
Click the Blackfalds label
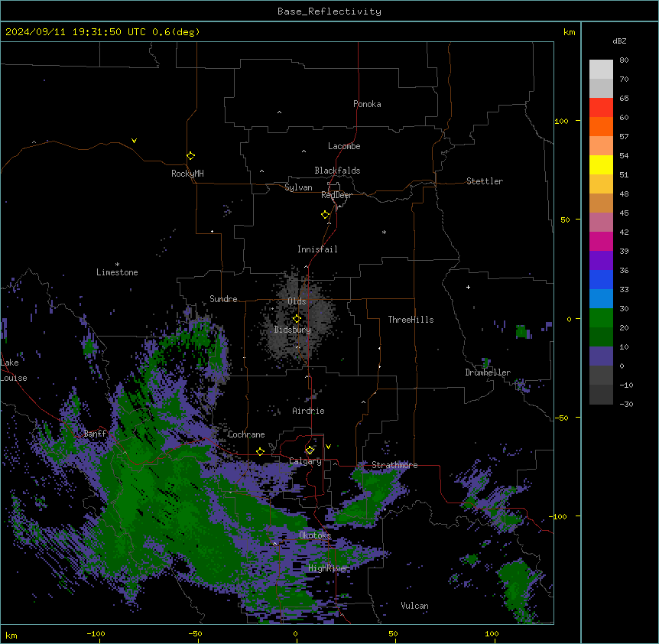pyautogui.click(x=337, y=171)
